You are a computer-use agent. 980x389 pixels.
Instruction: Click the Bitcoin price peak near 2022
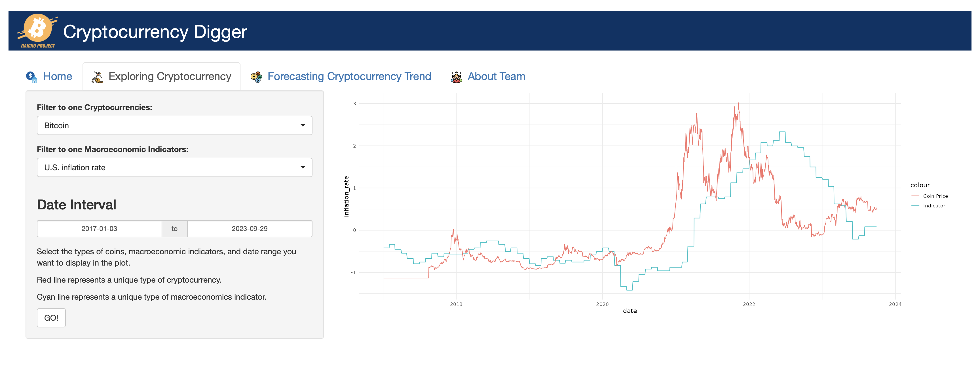point(738,104)
